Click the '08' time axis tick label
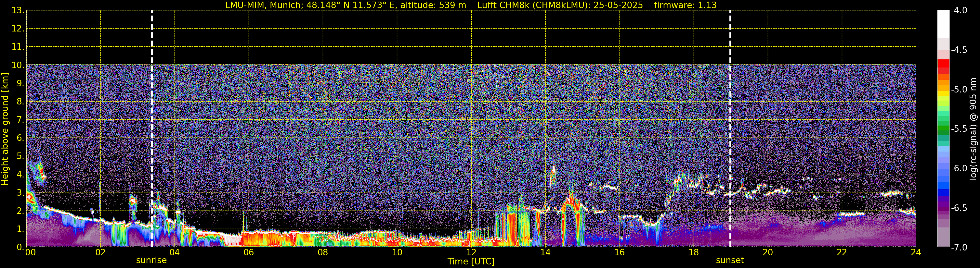Image resolution: width=980 pixels, height=268 pixels. point(323,252)
